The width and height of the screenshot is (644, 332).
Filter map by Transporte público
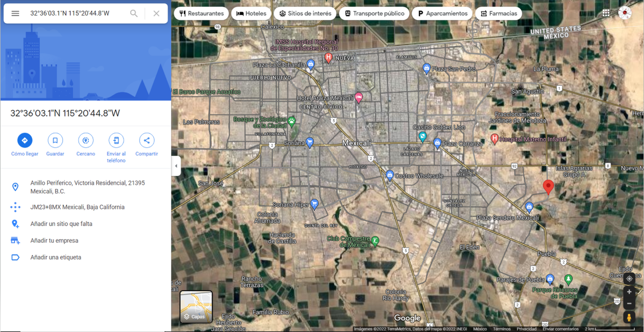(375, 13)
